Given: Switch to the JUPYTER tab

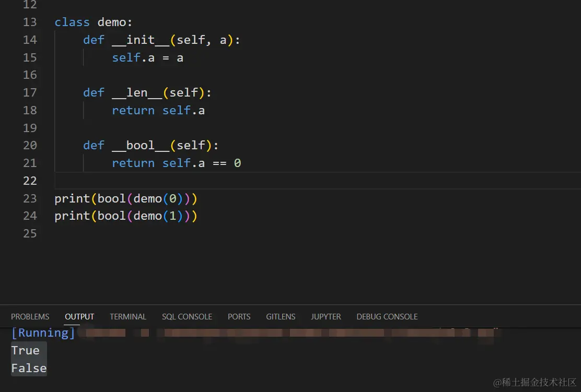Looking at the screenshot, I should [326, 316].
